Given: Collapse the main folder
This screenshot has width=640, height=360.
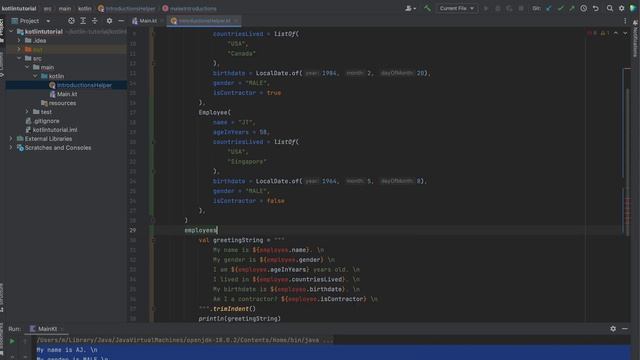Looking at the screenshot, I should (x=27, y=67).
